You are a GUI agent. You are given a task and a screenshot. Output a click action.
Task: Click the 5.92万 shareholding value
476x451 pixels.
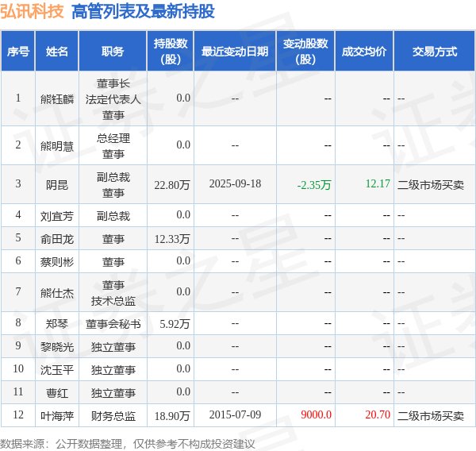pyautogui.click(x=175, y=324)
